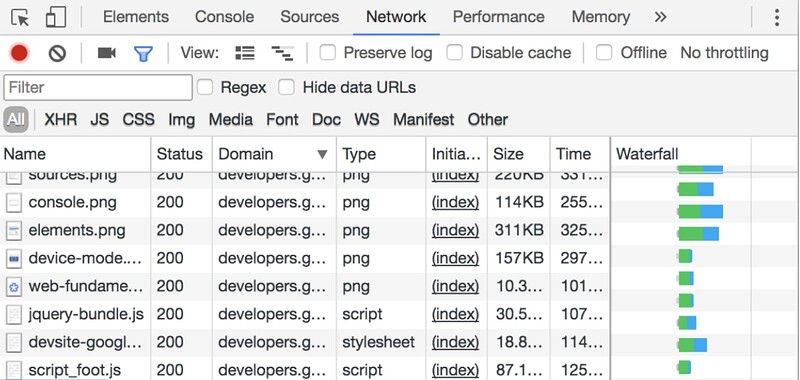The height and width of the screenshot is (380, 800).
Task: Click the Filter text input field
Action: 98,87
